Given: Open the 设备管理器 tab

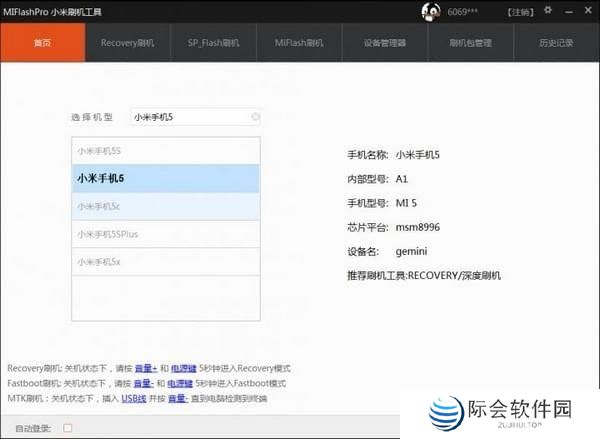Looking at the screenshot, I should (x=385, y=42).
